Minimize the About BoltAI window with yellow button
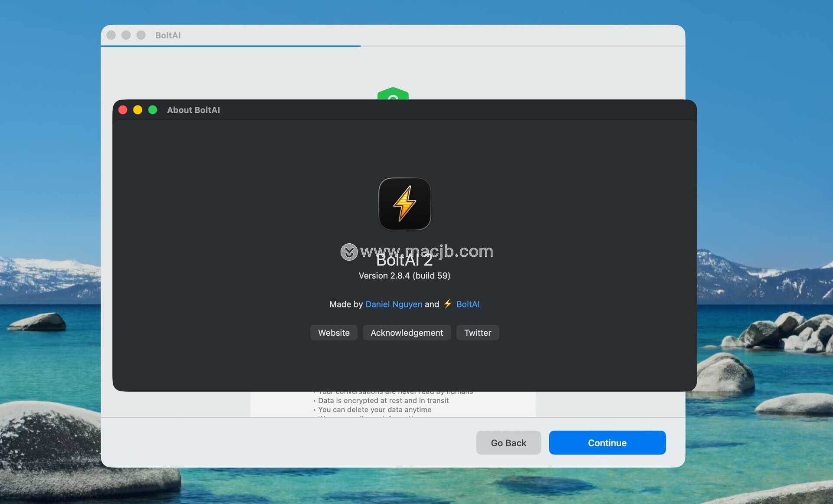This screenshot has height=504, width=833. [138, 110]
